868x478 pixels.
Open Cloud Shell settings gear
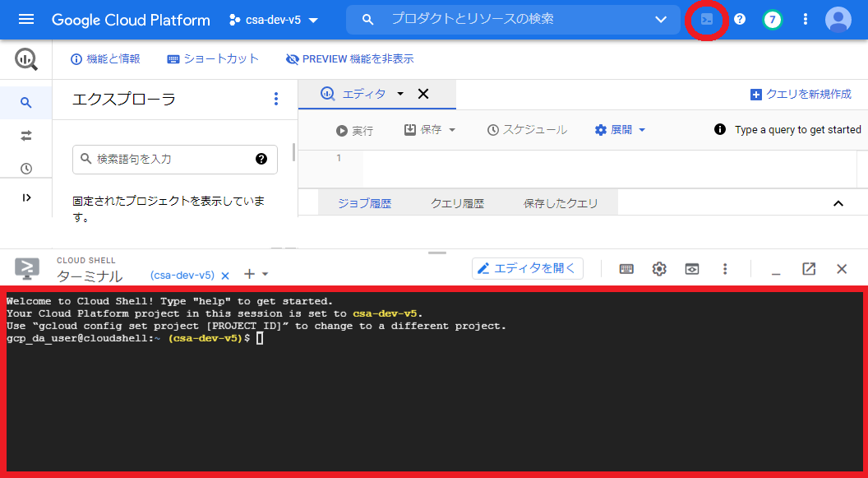pyautogui.click(x=659, y=268)
